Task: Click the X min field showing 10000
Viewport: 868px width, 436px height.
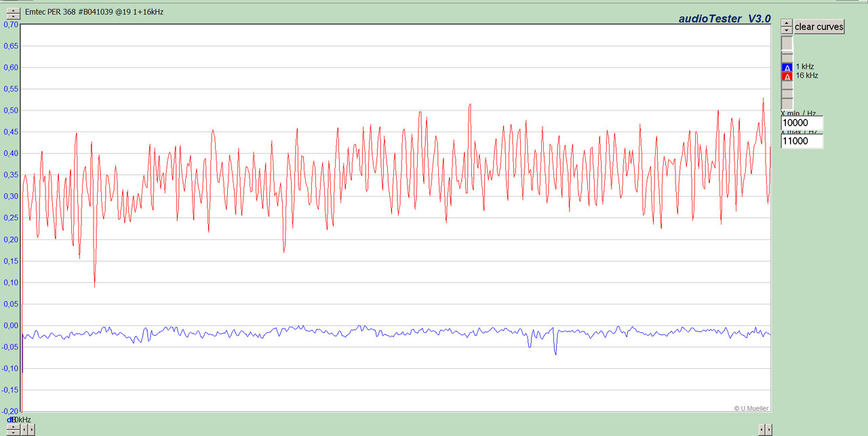Action: pyautogui.click(x=802, y=123)
